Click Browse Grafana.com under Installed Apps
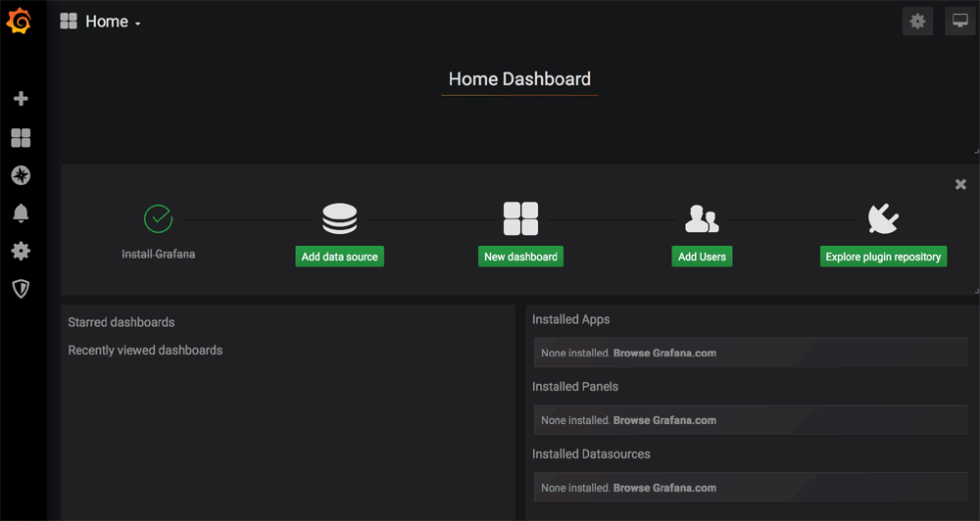The image size is (980, 521). [664, 353]
